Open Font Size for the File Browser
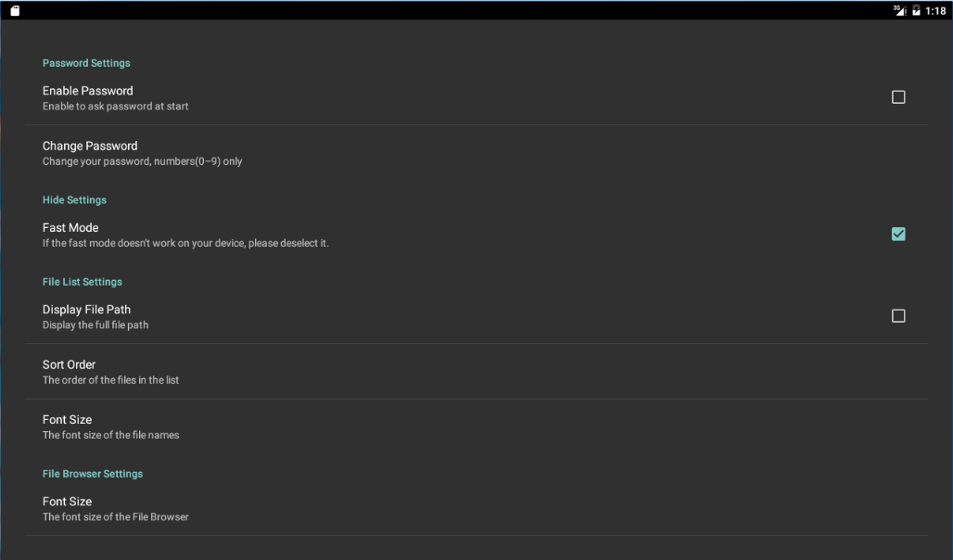Image resolution: width=953 pixels, height=560 pixels. point(476,508)
